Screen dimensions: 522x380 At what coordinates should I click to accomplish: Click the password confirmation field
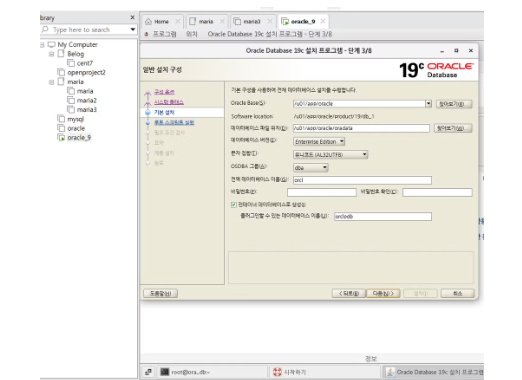437,192
